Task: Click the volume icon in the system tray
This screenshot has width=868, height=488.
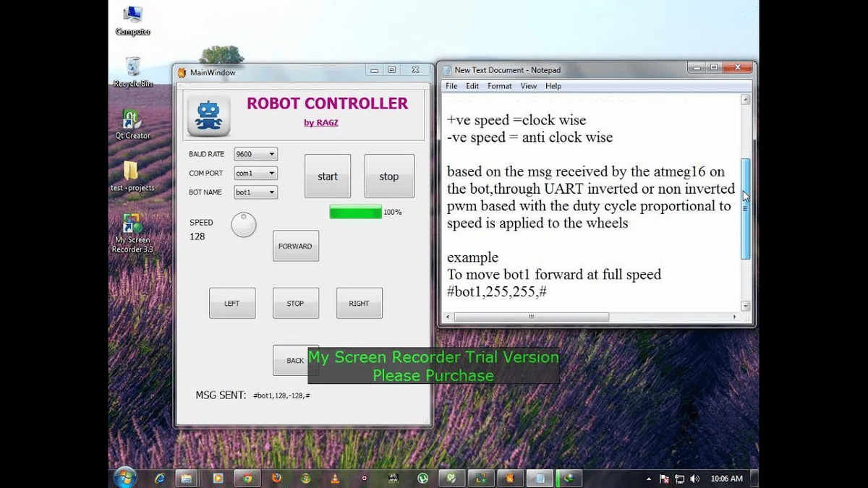Action: pos(694,478)
